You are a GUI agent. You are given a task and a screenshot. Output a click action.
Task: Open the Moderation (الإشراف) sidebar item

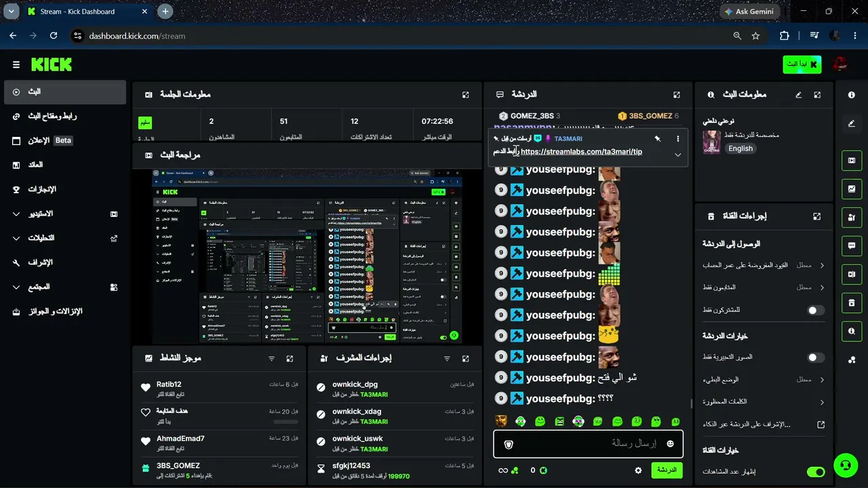64,262
